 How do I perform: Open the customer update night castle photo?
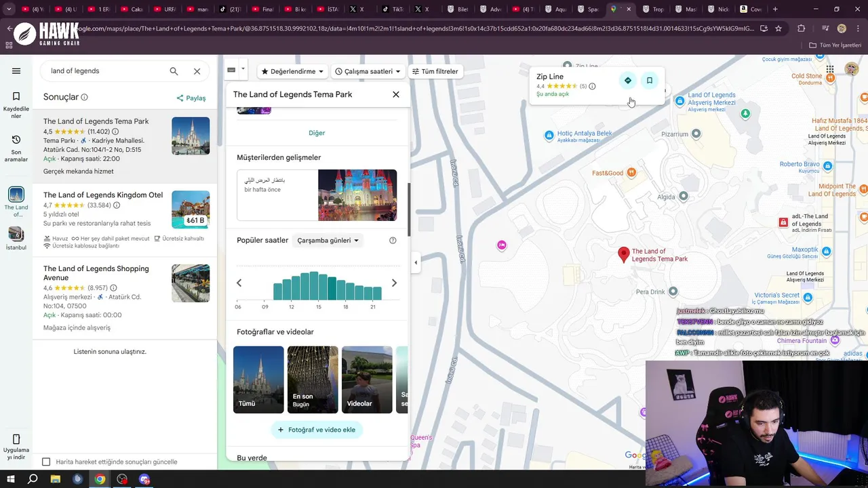coord(357,195)
